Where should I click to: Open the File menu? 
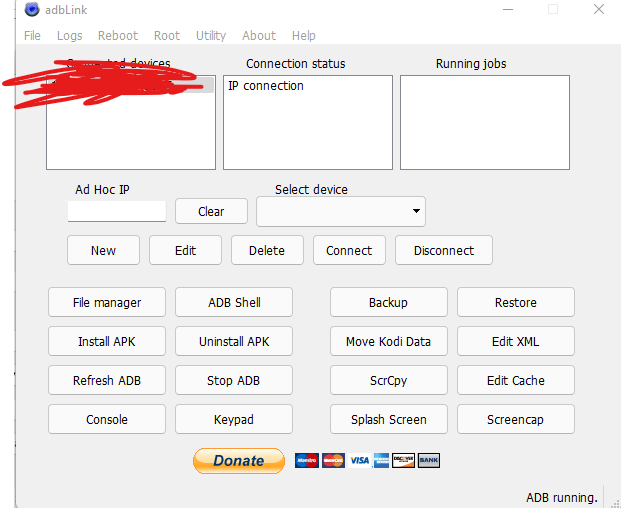32,36
